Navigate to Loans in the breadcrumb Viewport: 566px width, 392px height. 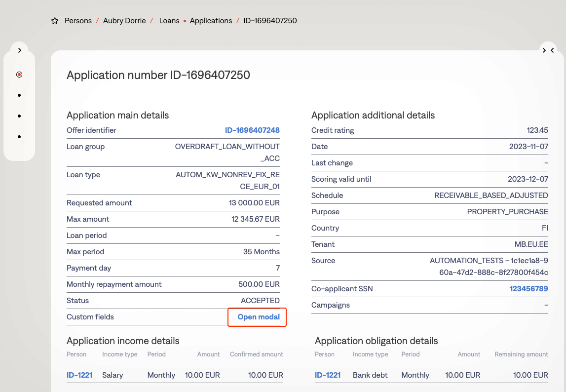click(169, 21)
